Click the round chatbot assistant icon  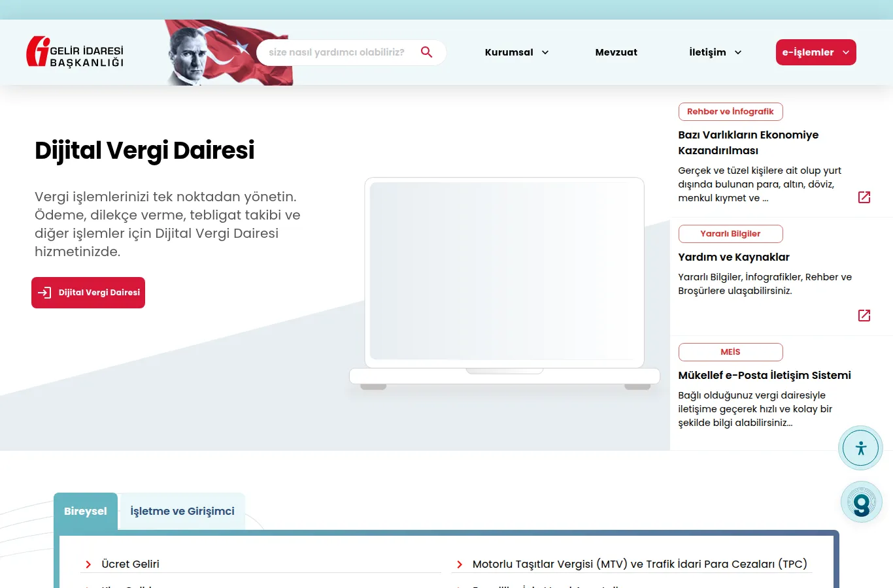pos(862,502)
